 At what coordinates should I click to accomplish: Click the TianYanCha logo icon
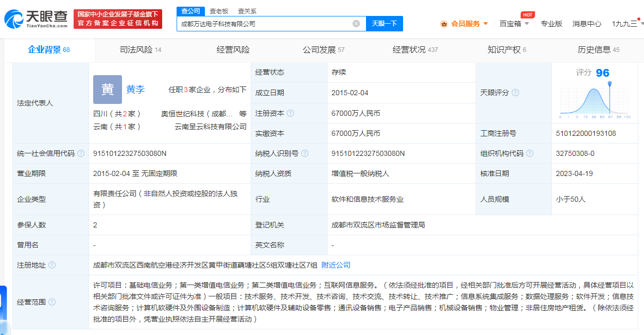pyautogui.click(x=14, y=19)
